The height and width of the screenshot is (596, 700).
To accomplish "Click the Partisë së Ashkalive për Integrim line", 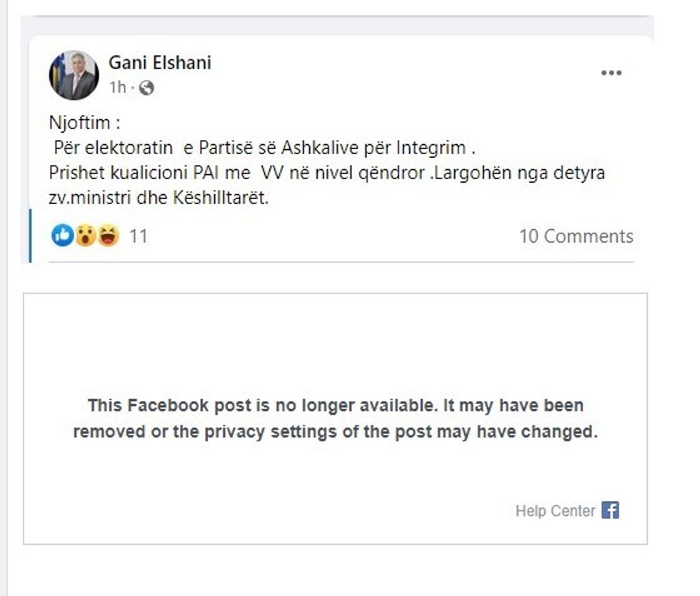I will coord(264,148).
